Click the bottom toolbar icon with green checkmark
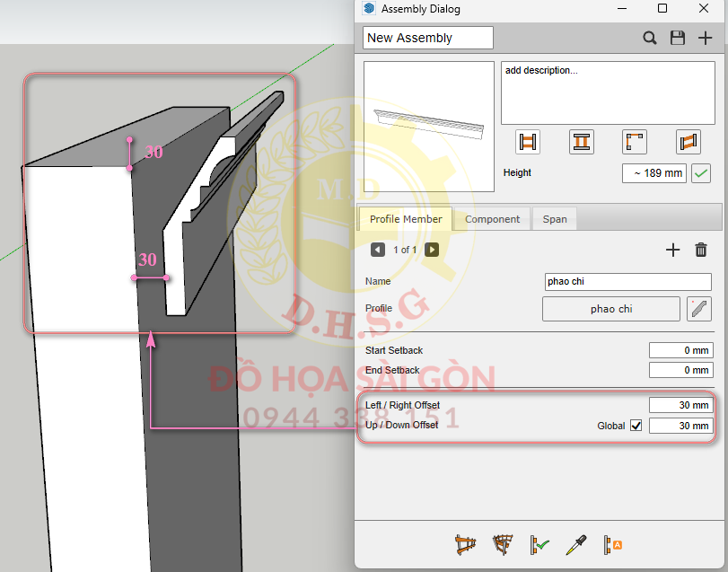Screen dimensions: 728x572 click(x=539, y=544)
